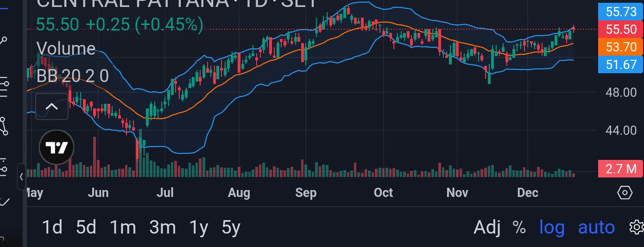Click the BB 20 2 0 indicator label
The height and width of the screenshot is (247, 644).
[x=72, y=76]
